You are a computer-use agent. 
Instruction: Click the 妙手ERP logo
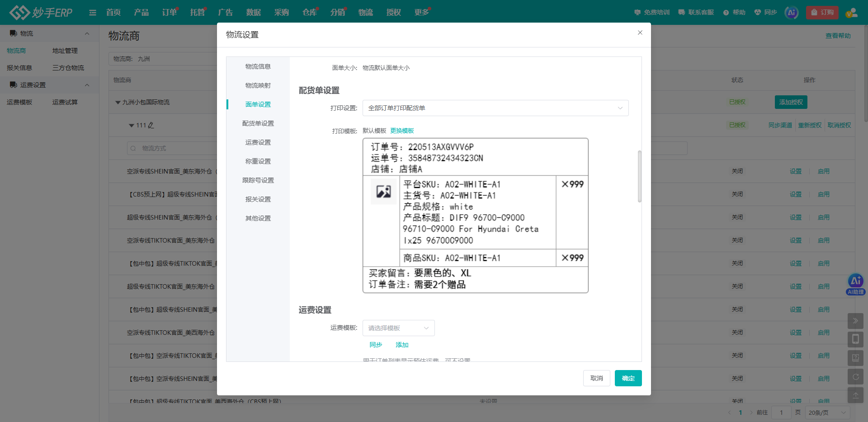(x=41, y=12)
